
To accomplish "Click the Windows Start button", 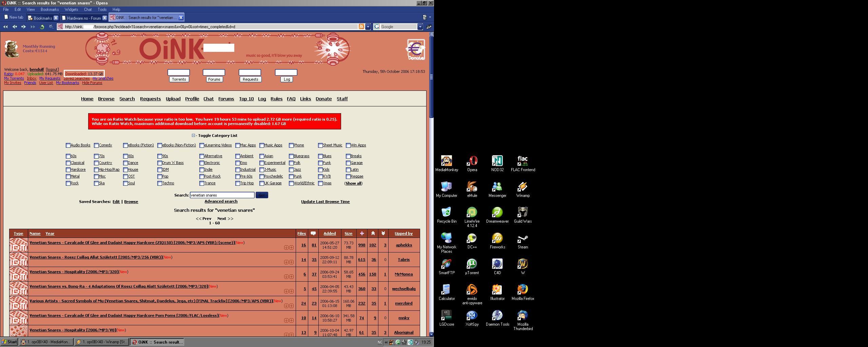I will 9,342.
